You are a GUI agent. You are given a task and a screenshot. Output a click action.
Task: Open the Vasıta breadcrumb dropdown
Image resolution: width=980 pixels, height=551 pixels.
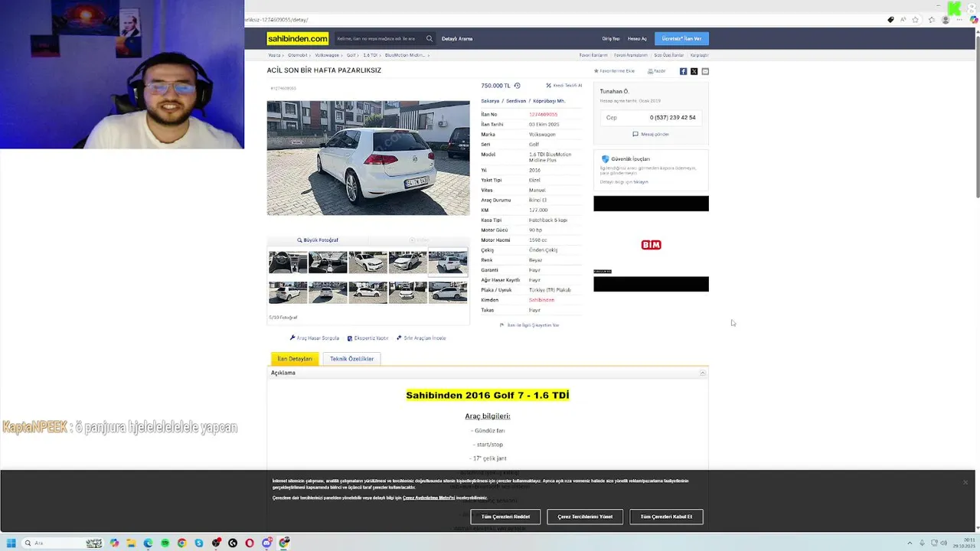[x=275, y=55]
